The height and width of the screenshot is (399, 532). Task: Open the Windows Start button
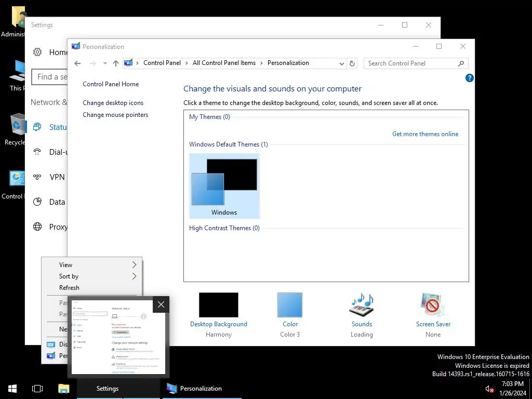click(x=12, y=389)
